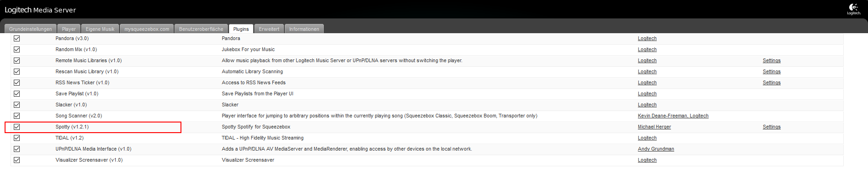Image resolution: width=868 pixels, height=175 pixels.
Task: Switch to the Benutzeroberfläche tab
Action: click(201, 29)
